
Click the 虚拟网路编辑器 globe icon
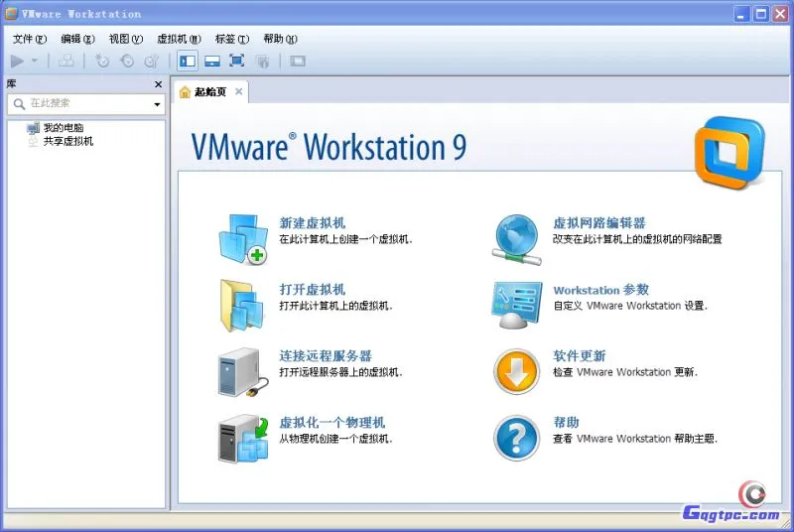[x=516, y=239]
